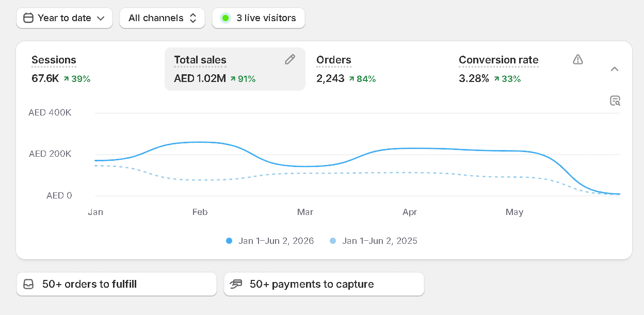Click the 84% orders growth indicator

(362, 79)
